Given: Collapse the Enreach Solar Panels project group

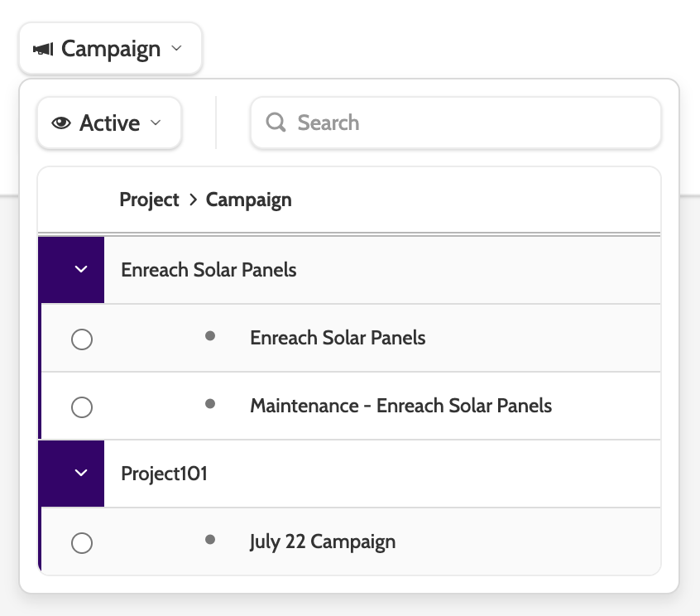Looking at the screenshot, I should (81, 269).
